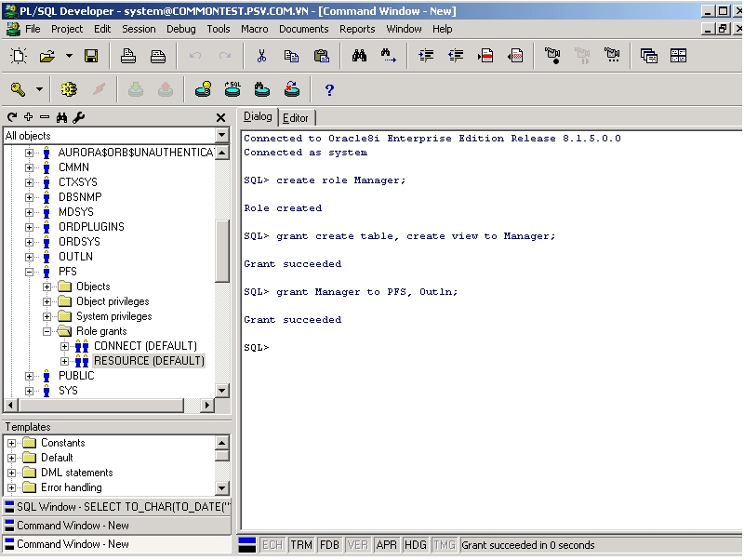Select SQL Window entry in window list
744x560 pixels.
pos(117,507)
